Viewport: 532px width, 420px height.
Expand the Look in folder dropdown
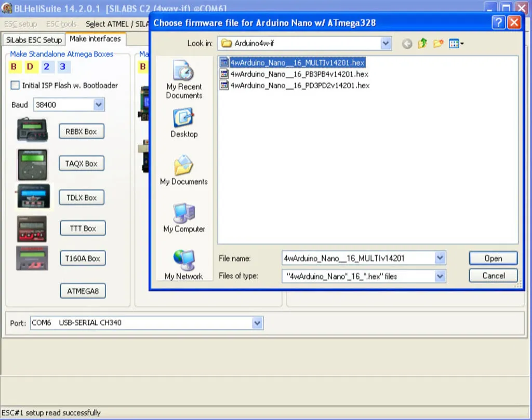coord(385,44)
